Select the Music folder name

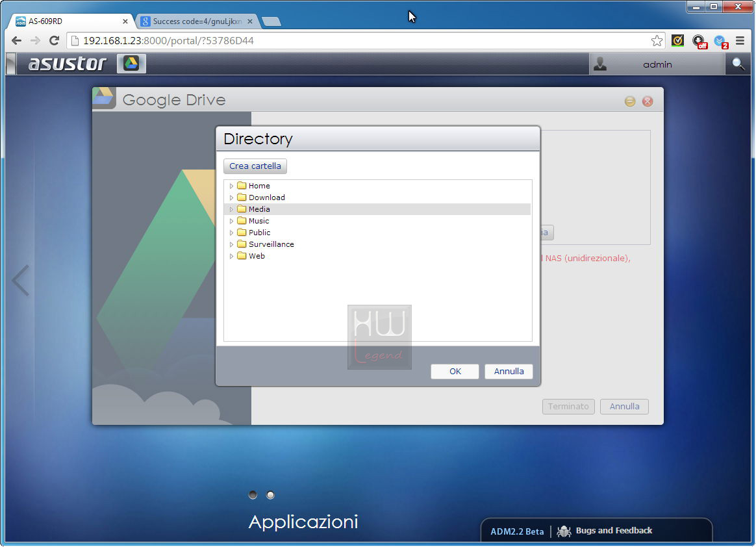click(259, 221)
